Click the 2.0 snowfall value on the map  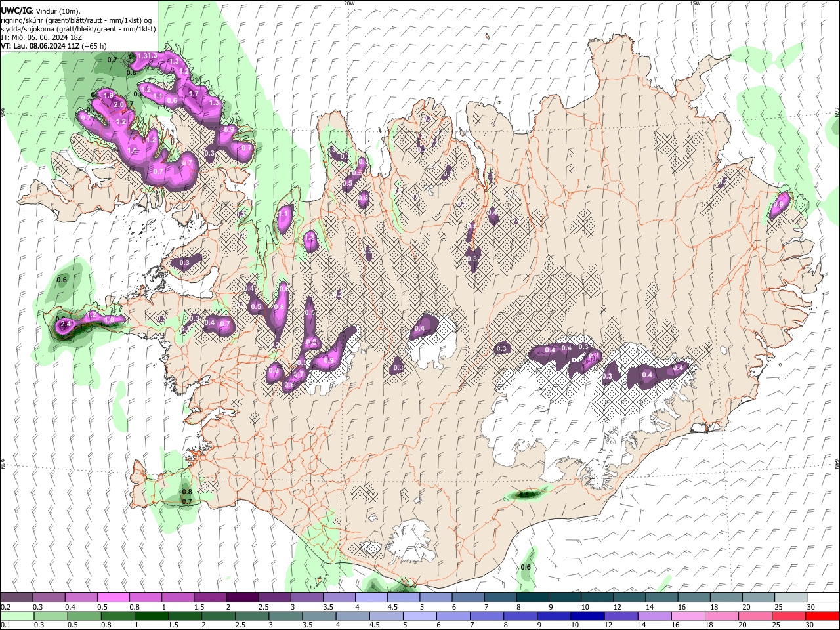point(119,105)
